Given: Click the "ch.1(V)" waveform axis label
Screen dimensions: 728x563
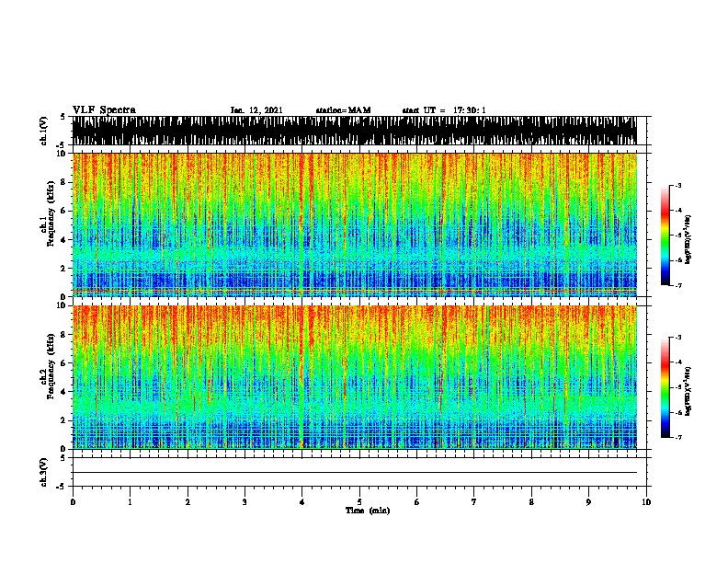Looking at the screenshot, I should click(43, 131).
